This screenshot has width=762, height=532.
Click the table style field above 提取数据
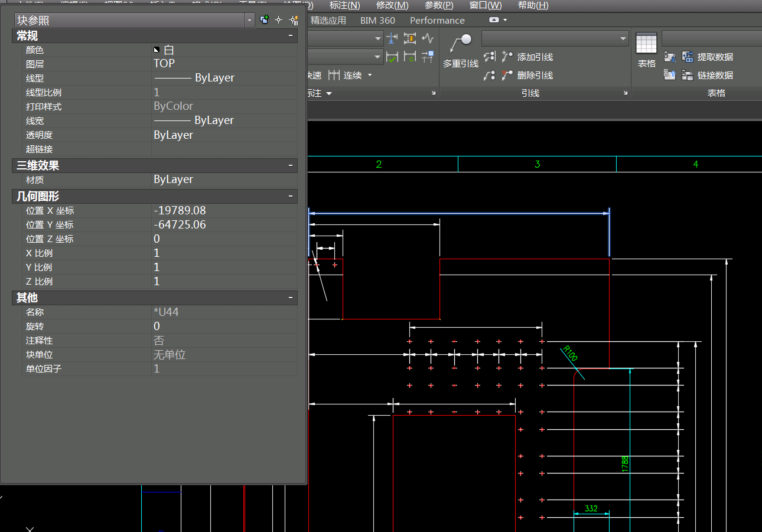[x=712, y=39]
